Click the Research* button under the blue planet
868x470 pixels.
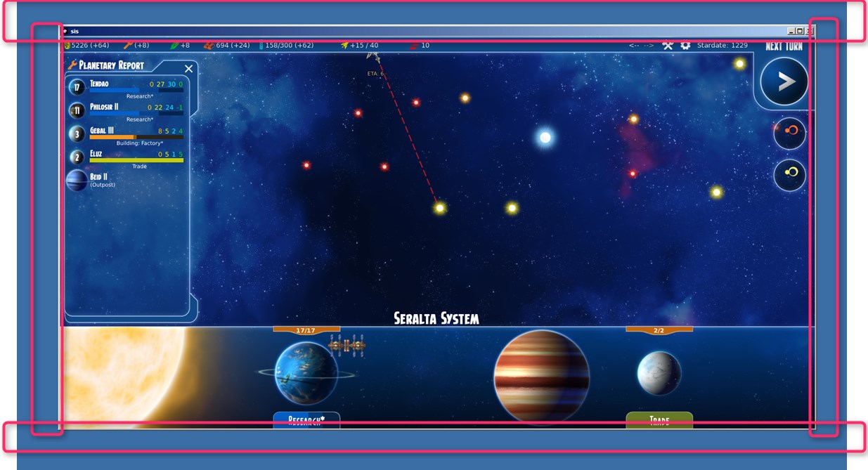pos(306,420)
